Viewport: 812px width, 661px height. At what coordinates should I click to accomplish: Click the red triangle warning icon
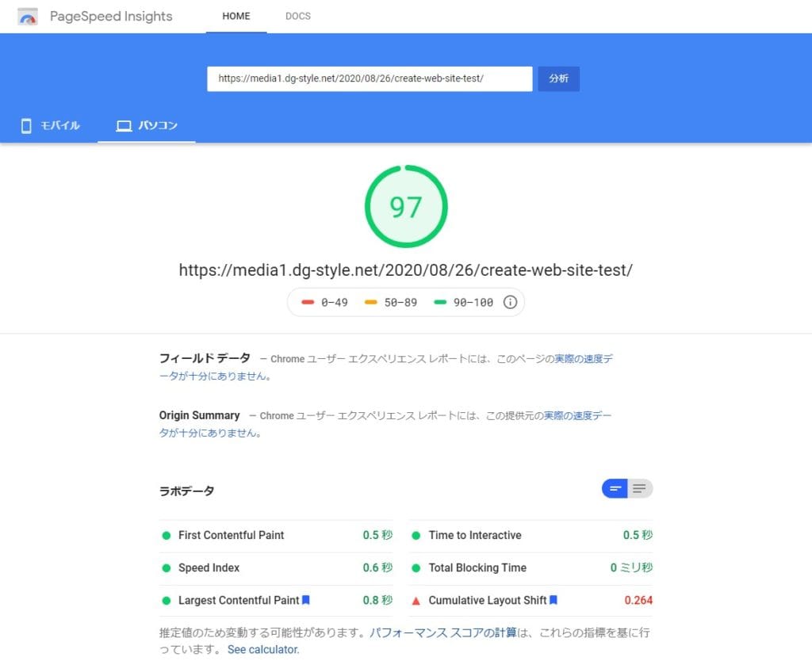tap(416, 601)
